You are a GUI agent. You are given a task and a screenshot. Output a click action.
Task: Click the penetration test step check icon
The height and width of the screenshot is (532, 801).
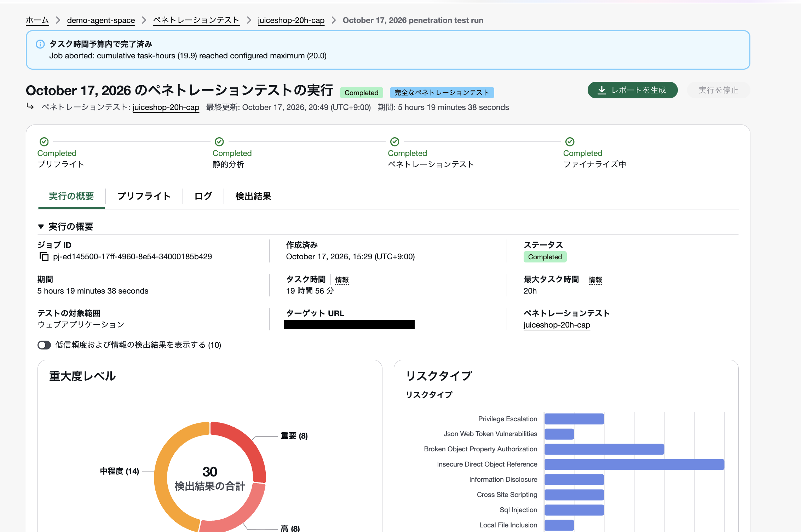tap(394, 142)
